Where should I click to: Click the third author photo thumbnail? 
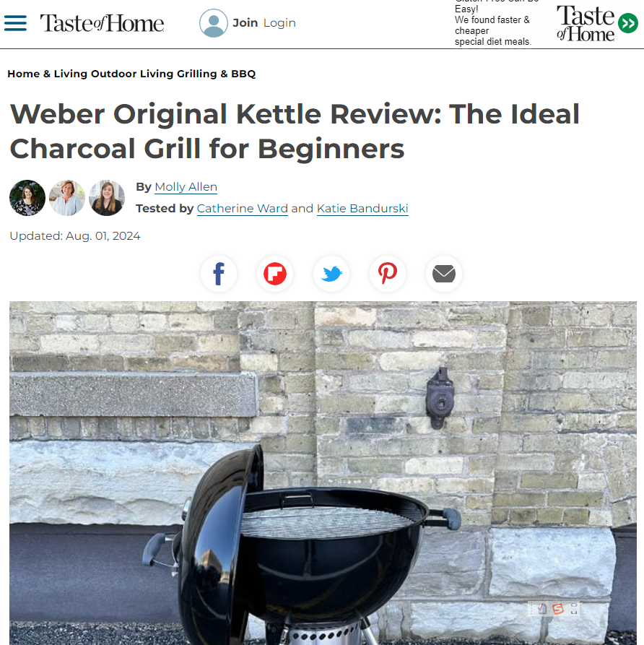pyautogui.click(x=107, y=198)
